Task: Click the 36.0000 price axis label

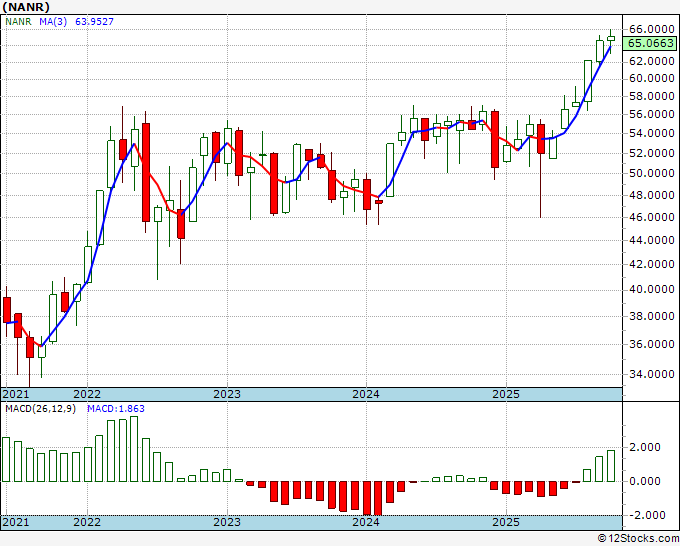Action: (x=651, y=344)
